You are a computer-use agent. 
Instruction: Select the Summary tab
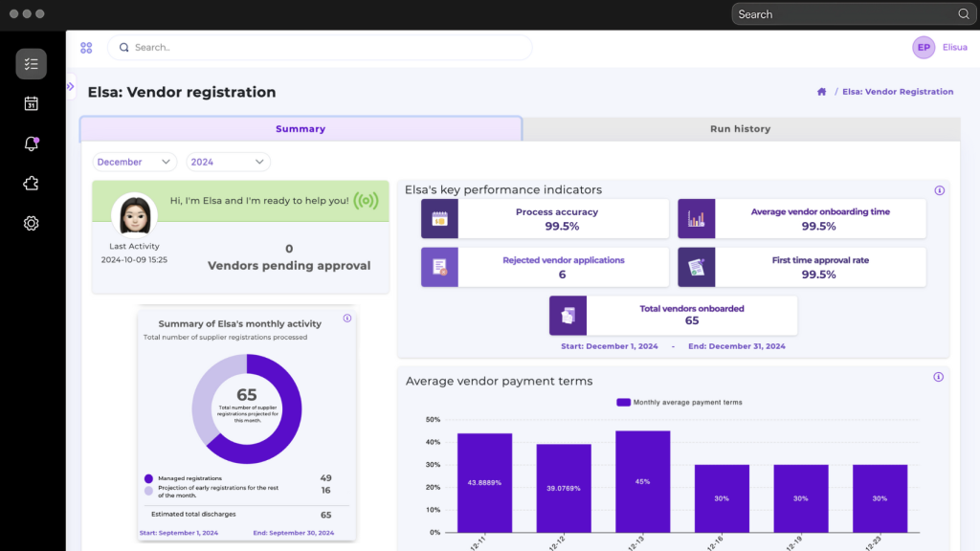[301, 129]
